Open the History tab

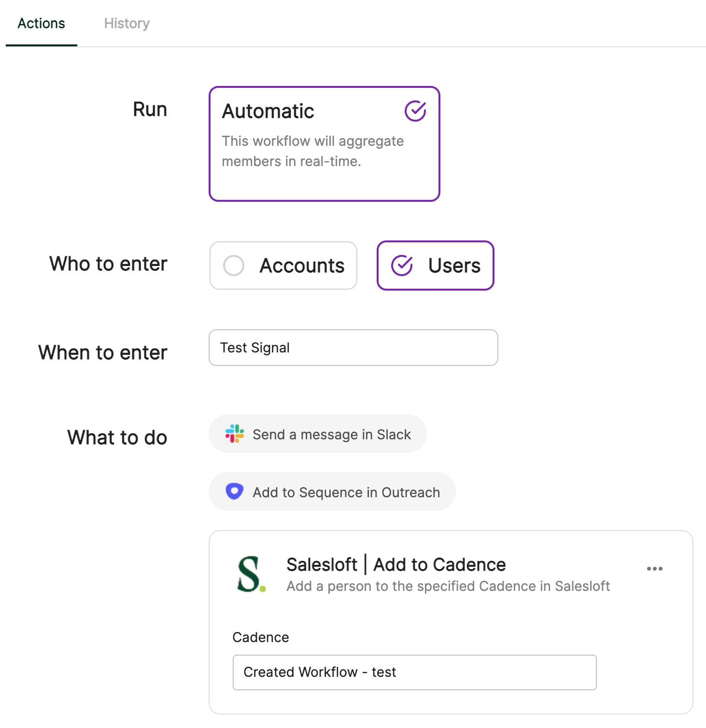[x=127, y=23]
